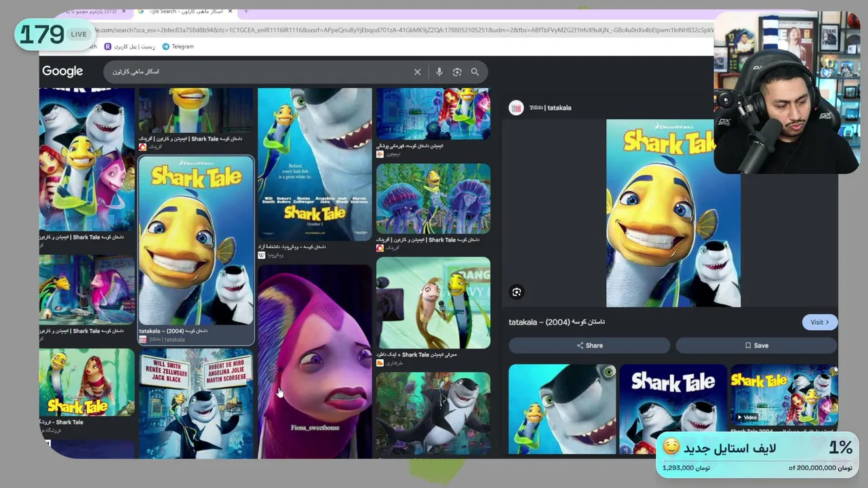Open the yellow and pink fish kissing scene
Screen dimensions: 868x488
(87, 290)
